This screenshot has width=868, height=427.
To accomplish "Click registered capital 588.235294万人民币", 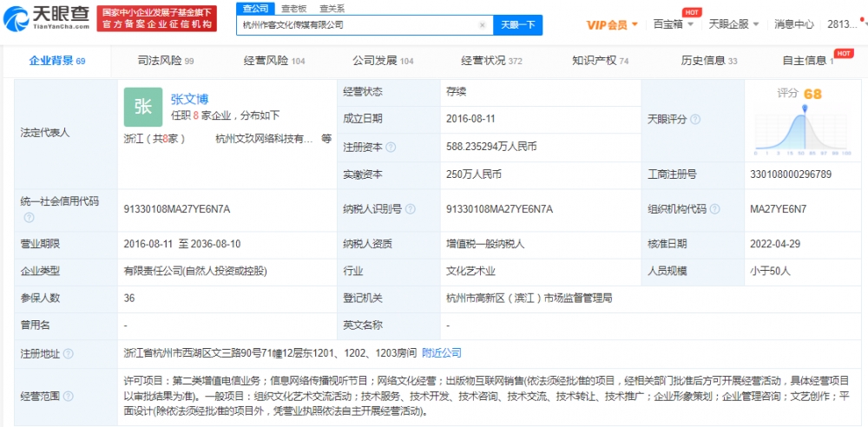I will (491, 148).
